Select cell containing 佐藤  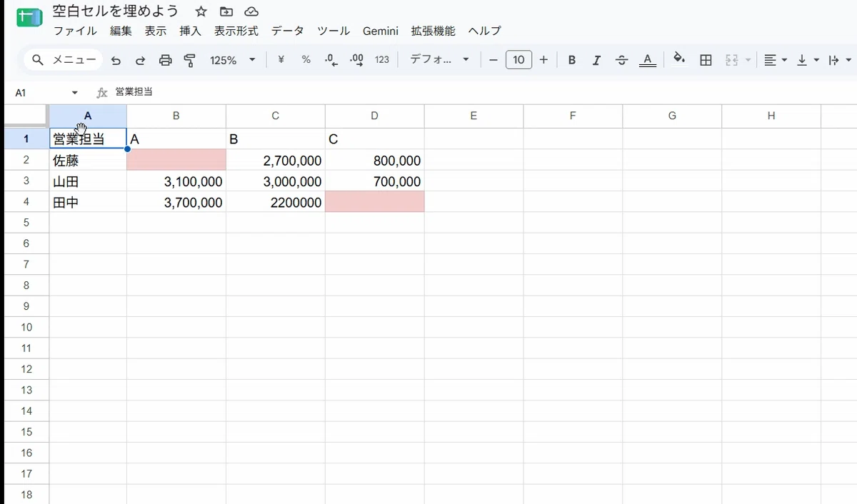pyautogui.click(x=88, y=161)
